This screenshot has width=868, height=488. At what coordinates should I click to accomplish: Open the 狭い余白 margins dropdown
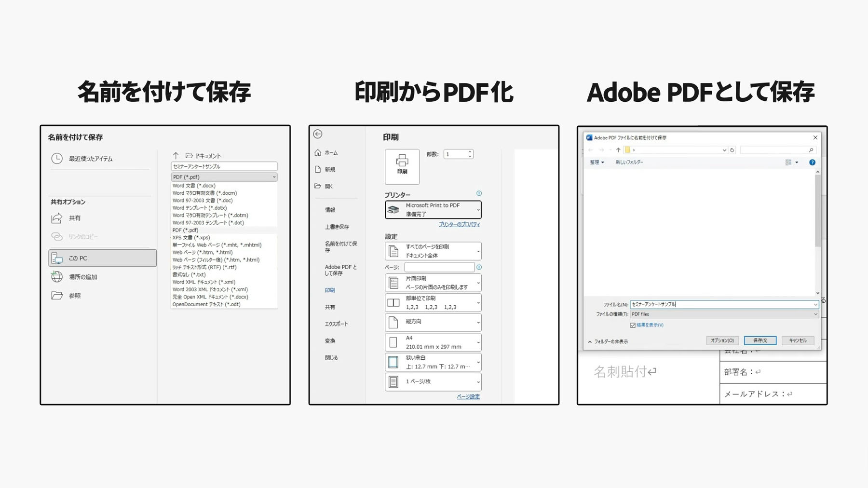tap(433, 362)
